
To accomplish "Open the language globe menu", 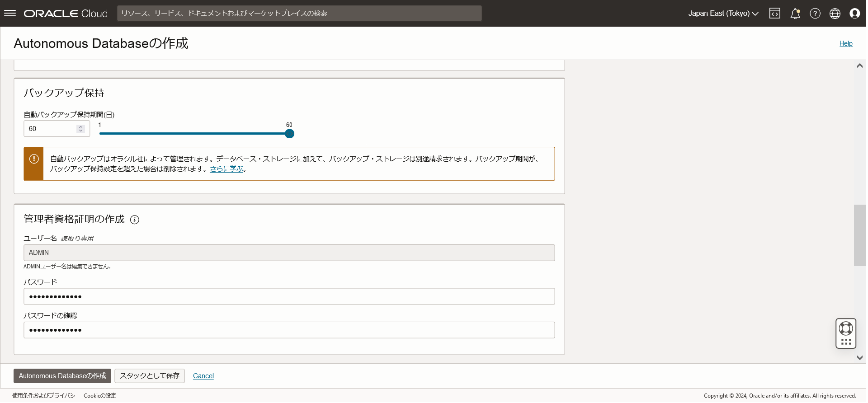I will (x=835, y=14).
